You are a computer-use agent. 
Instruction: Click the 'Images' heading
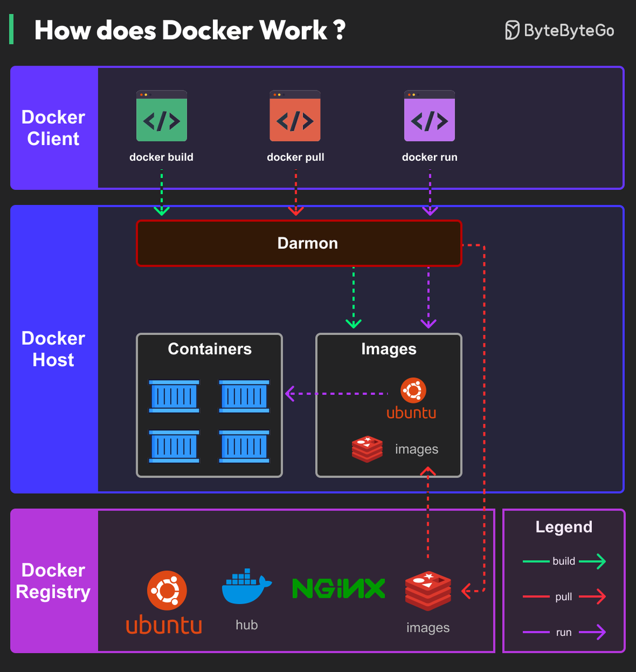(x=389, y=349)
